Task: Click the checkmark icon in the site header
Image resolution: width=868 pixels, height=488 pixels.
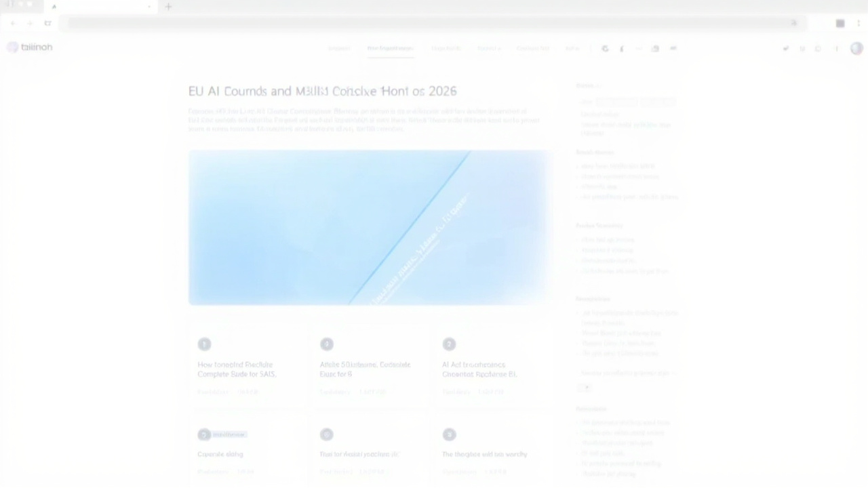Action: [785, 49]
